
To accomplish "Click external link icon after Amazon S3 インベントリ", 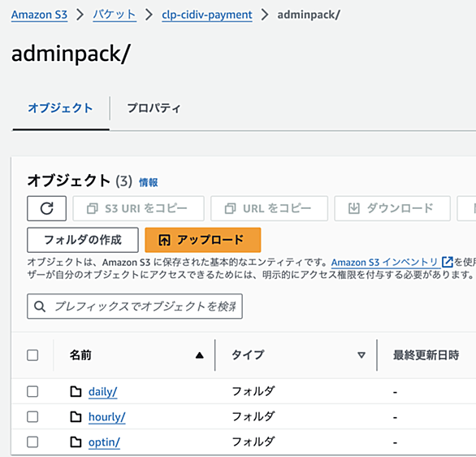I will [447, 262].
